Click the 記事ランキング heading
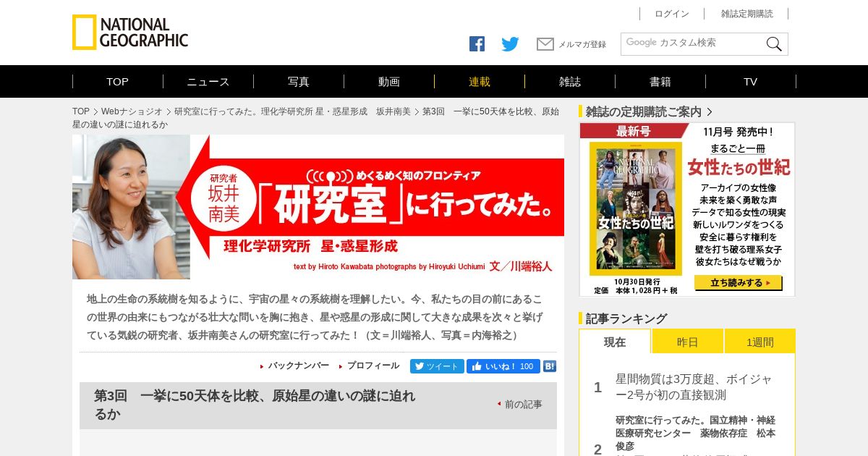 (626, 318)
